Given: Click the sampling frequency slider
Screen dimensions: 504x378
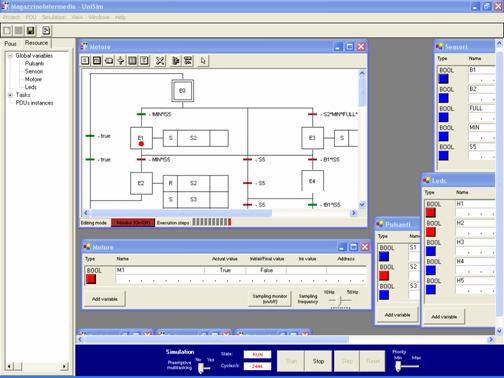Looking at the screenshot, I should point(340,300).
